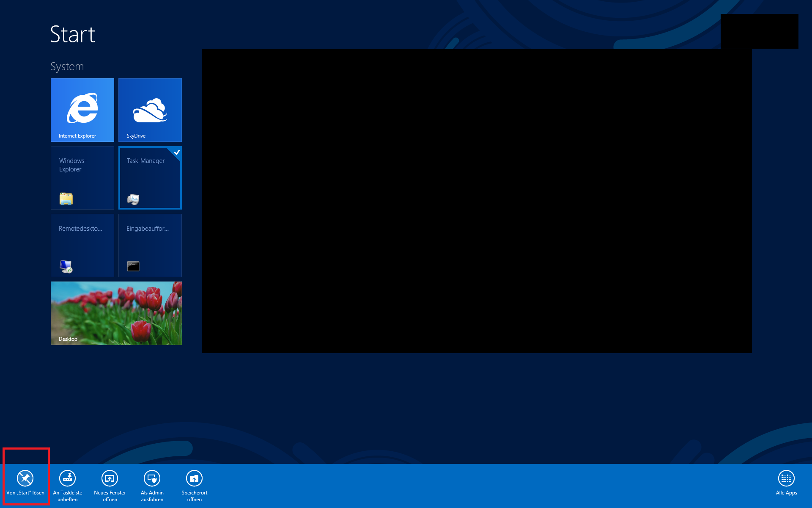Open the Windows-Explorer tile
Image resolution: width=812 pixels, height=508 pixels.
pos(82,177)
